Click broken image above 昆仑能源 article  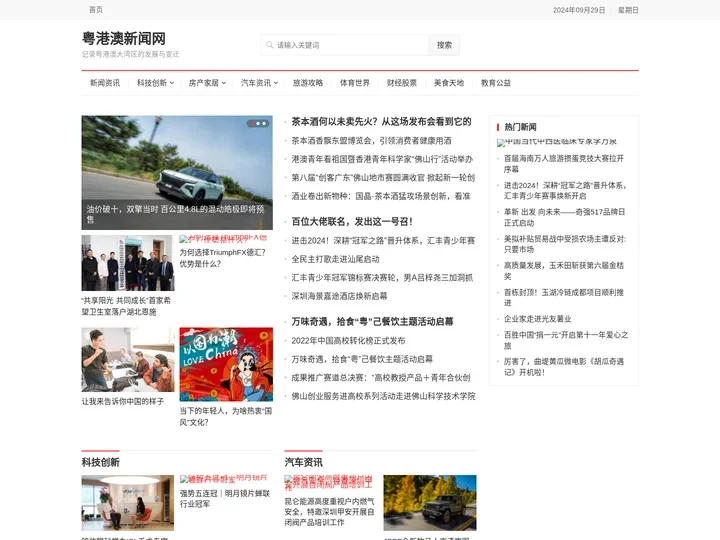coord(329,483)
